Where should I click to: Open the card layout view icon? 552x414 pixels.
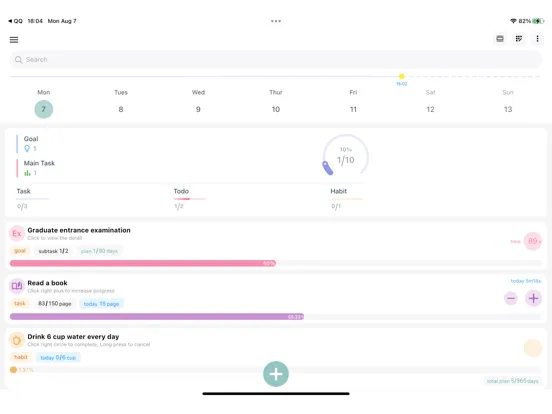500,39
